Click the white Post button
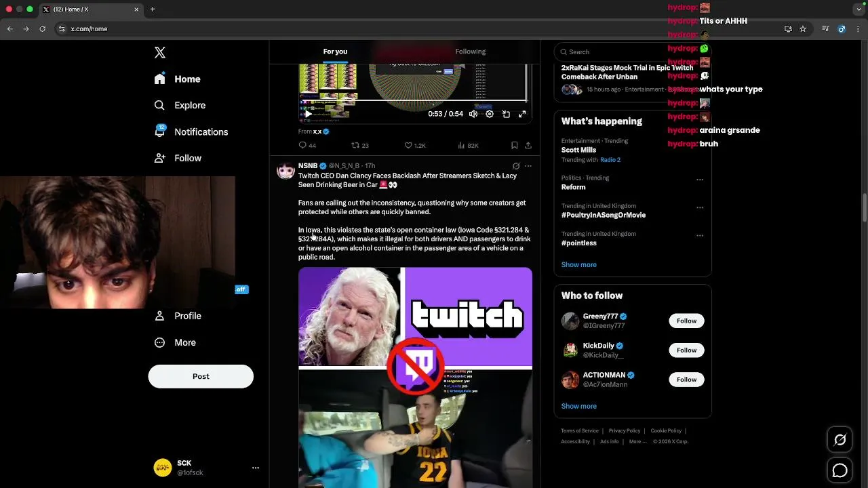Image resolution: width=868 pixels, height=488 pixels. pos(201,377)
